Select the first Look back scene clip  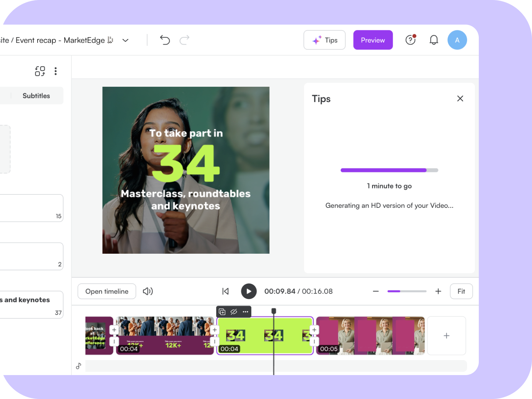pos(99,336)
